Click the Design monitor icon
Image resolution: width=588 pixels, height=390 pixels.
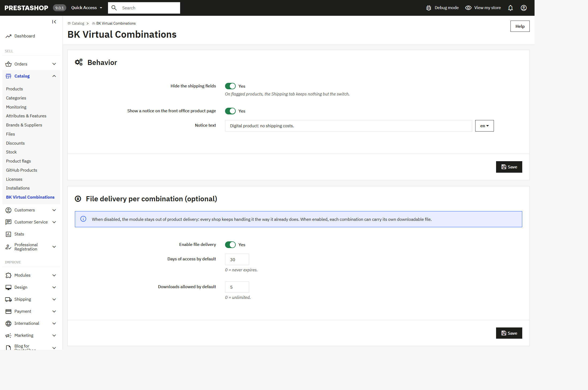coord(9,287)
